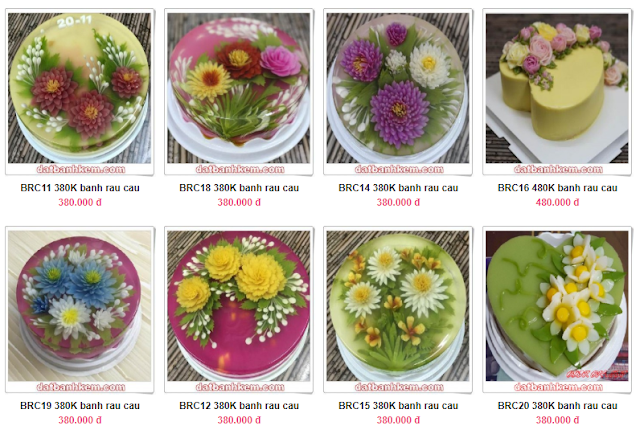Click the BRC18 380K banh rau cau title
Screen dimensions: 640x434
click(239, 188)
